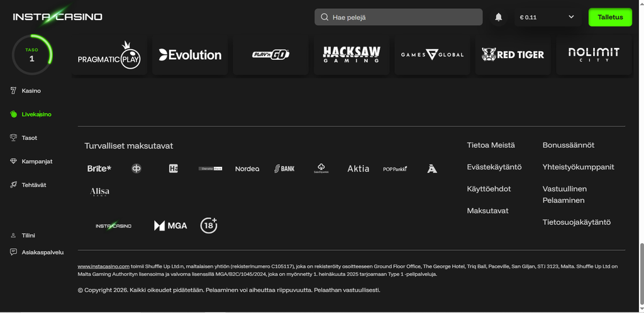This screenshot has width=644, height=313.
Task: Open Tilini account page
Action: pyautogui.click(x=28, y=236)
